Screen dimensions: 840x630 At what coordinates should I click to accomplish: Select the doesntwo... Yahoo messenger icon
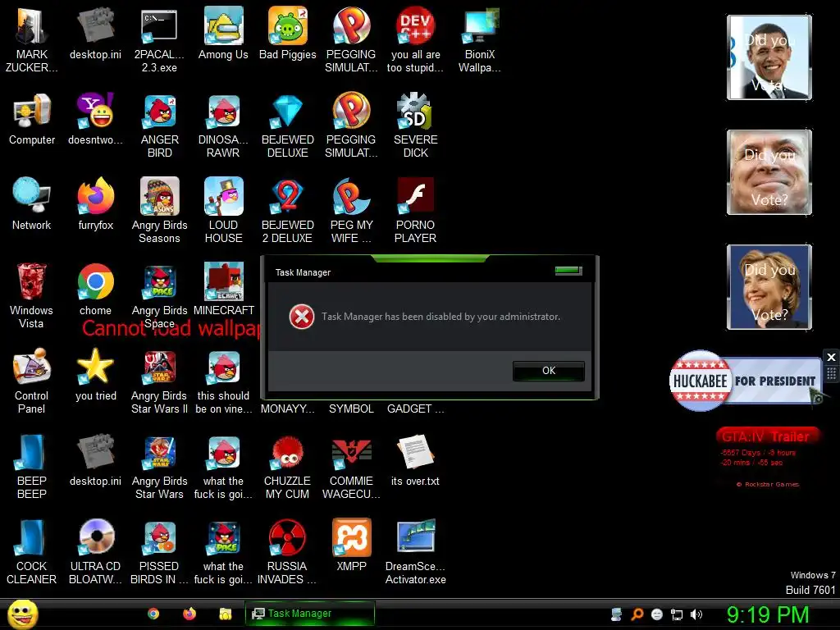click(x=95, y=119)
